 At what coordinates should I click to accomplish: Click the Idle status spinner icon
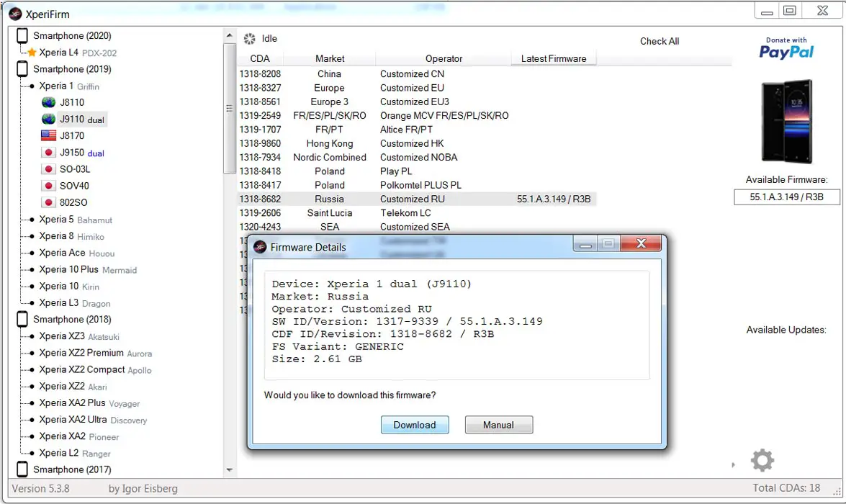click(249, 39)
